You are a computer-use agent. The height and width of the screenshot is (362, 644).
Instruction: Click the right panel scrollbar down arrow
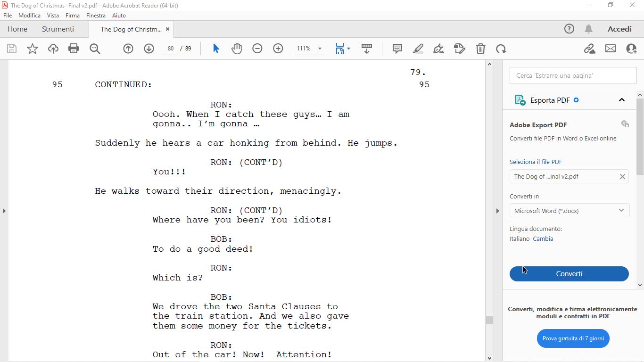pos(640,285)
